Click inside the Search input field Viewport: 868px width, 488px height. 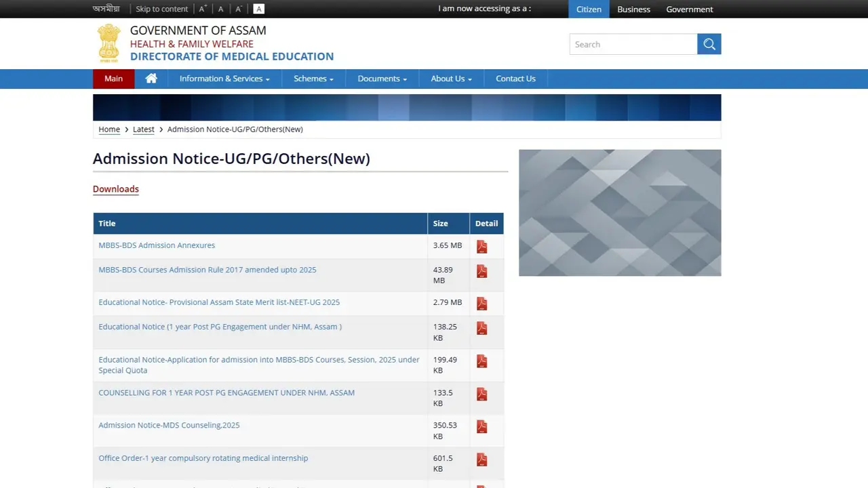(631, 44)
